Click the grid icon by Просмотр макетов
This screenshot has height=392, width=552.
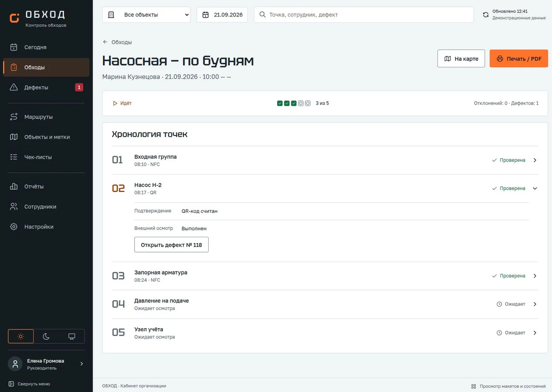coord(474,386)
